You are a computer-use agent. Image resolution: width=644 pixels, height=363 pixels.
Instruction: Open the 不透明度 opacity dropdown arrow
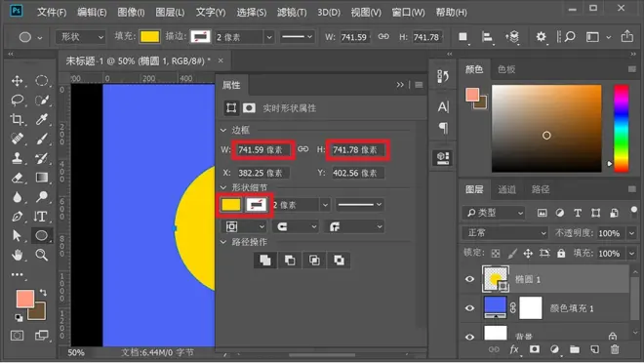[631, 233]
